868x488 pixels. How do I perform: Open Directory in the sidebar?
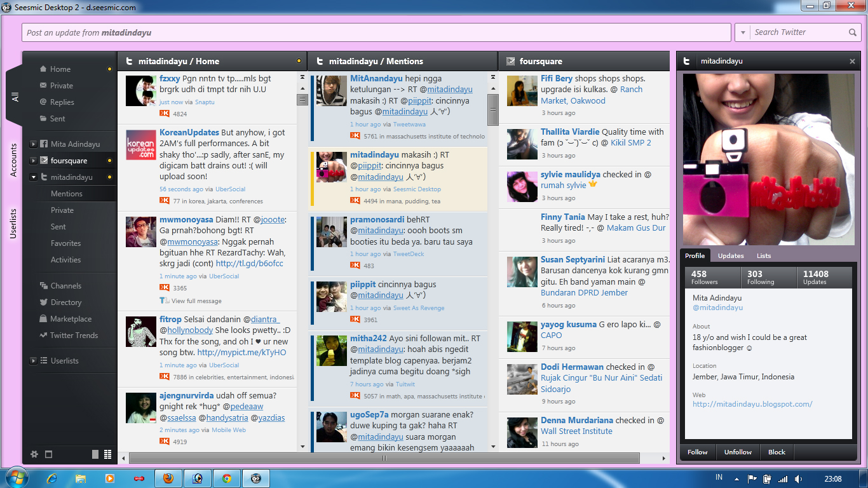[66, 302]
